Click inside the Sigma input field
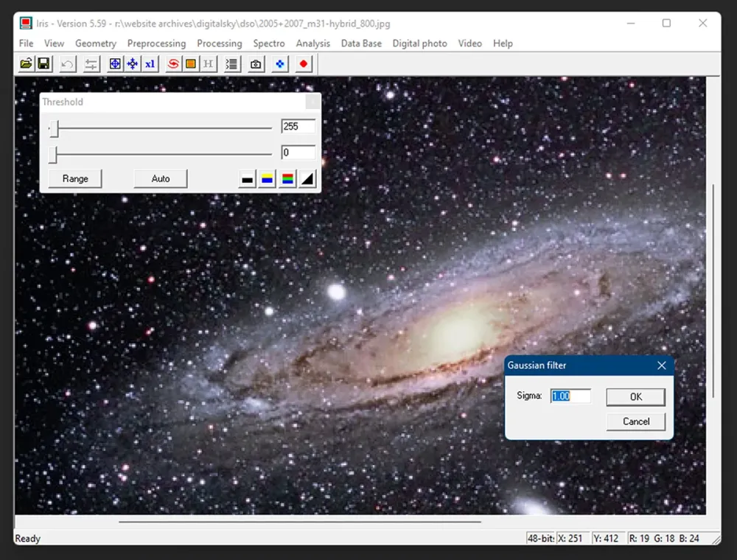The image size is (737, 560). pyautogui.click(x=570, y=396)
